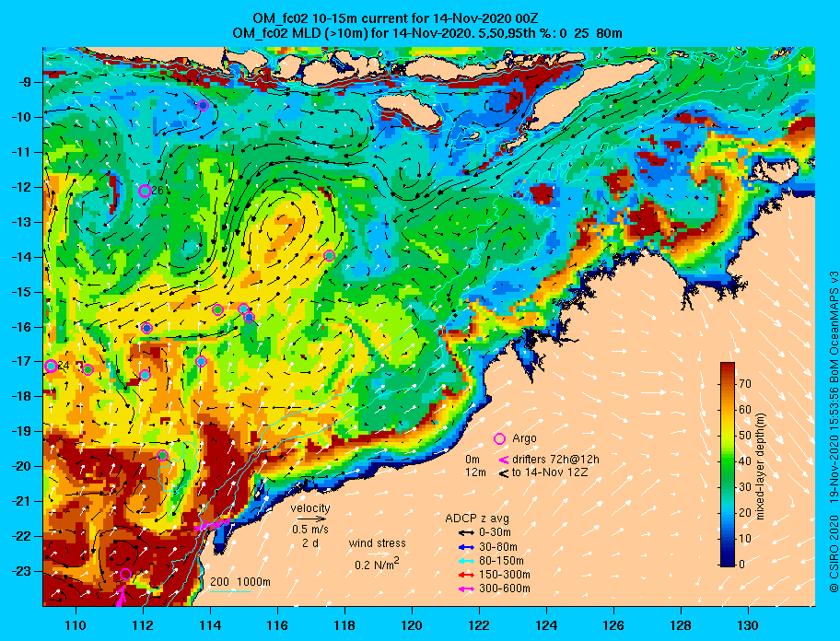Click the magenta Argo circle in the legend
This screenshot has height=641, width=840.
pos(499,438)
